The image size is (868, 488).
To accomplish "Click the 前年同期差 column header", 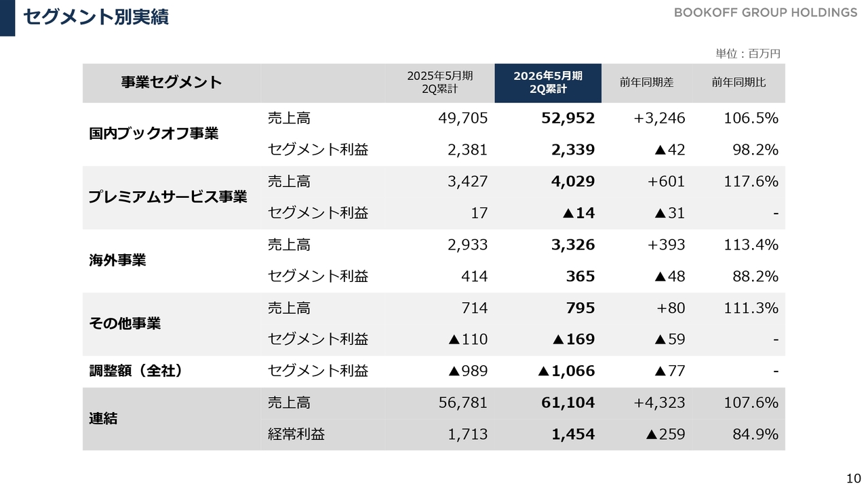I will coord(646,83).
